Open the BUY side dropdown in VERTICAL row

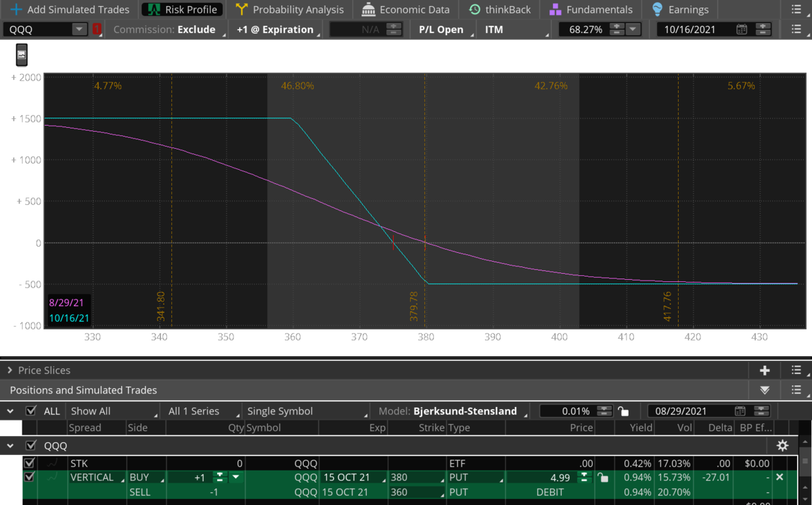click(x=145, y=477)
